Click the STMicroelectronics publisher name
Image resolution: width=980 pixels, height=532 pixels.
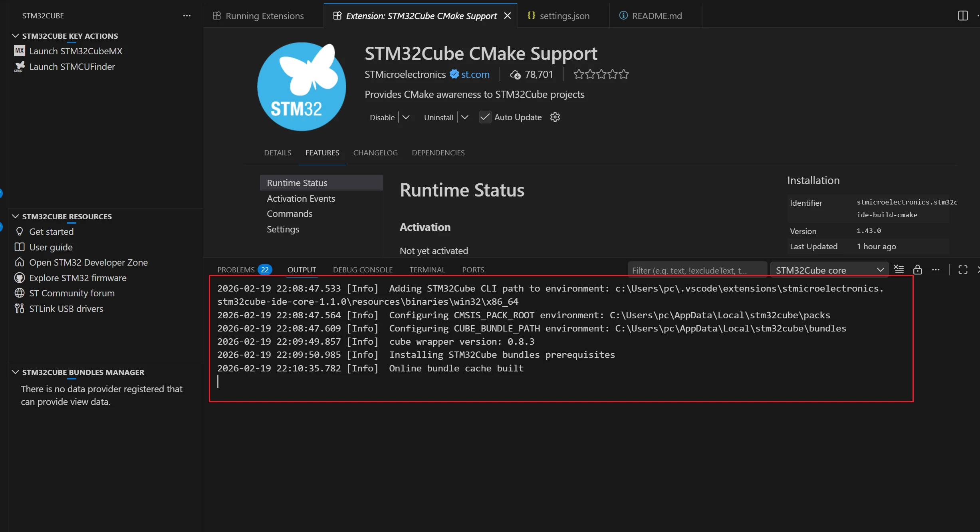click(x=405, y=74)
